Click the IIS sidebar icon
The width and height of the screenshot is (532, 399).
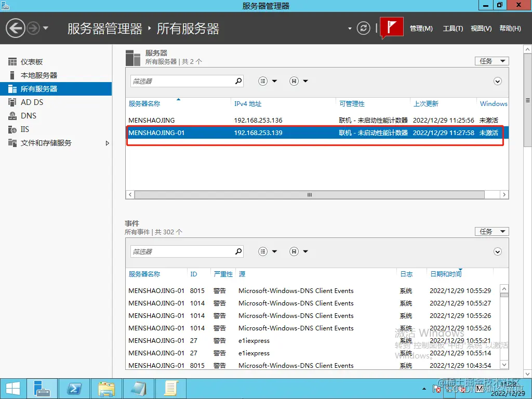coord(12,129)
